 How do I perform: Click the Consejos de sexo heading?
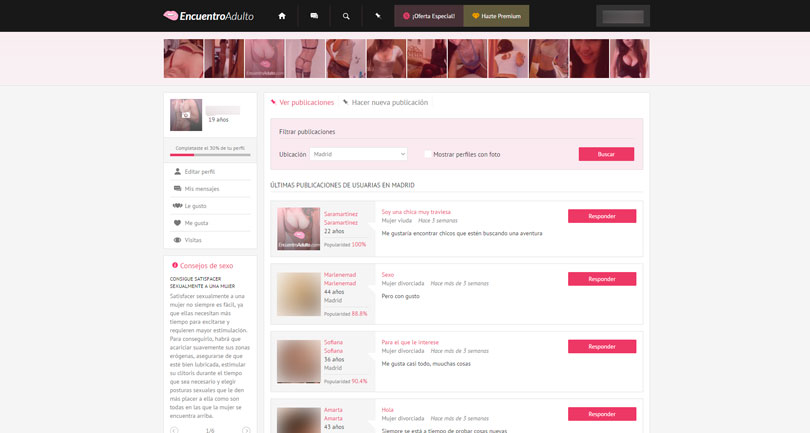tap(206, 266)
